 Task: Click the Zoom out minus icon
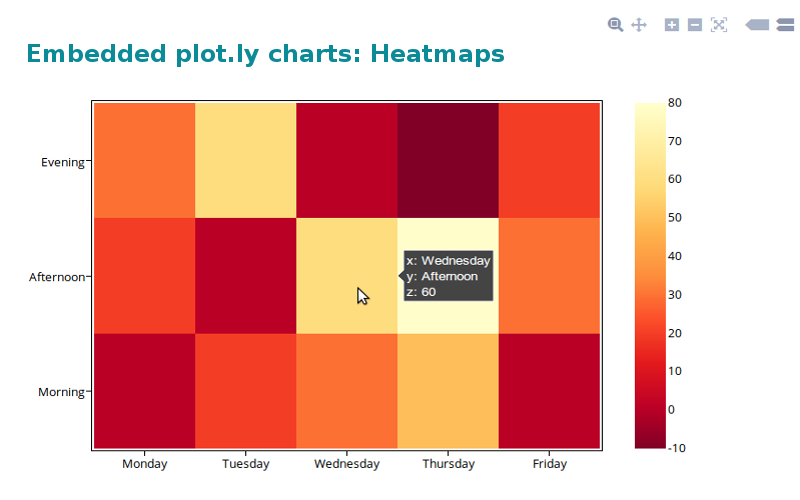(x=694, y=24)
